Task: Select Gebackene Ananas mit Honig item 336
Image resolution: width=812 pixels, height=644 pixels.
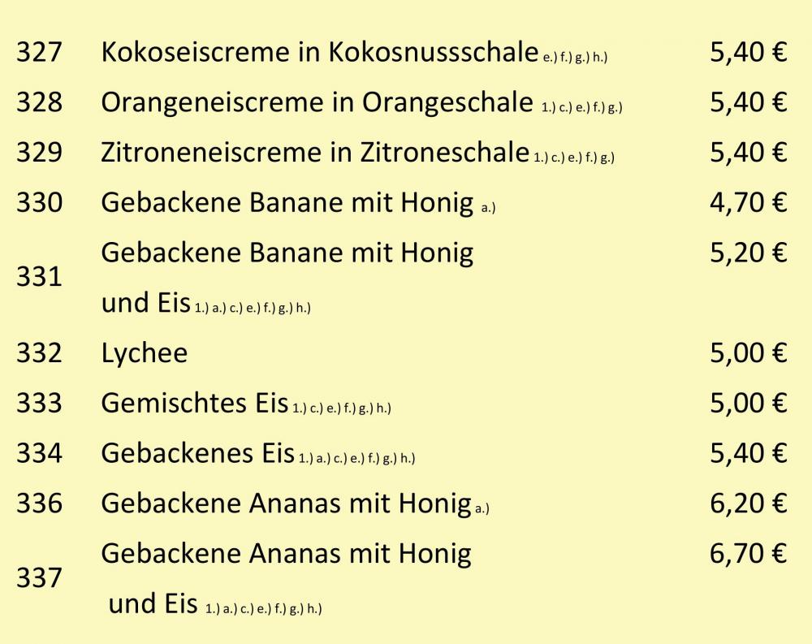Action: tap(287, 504)
